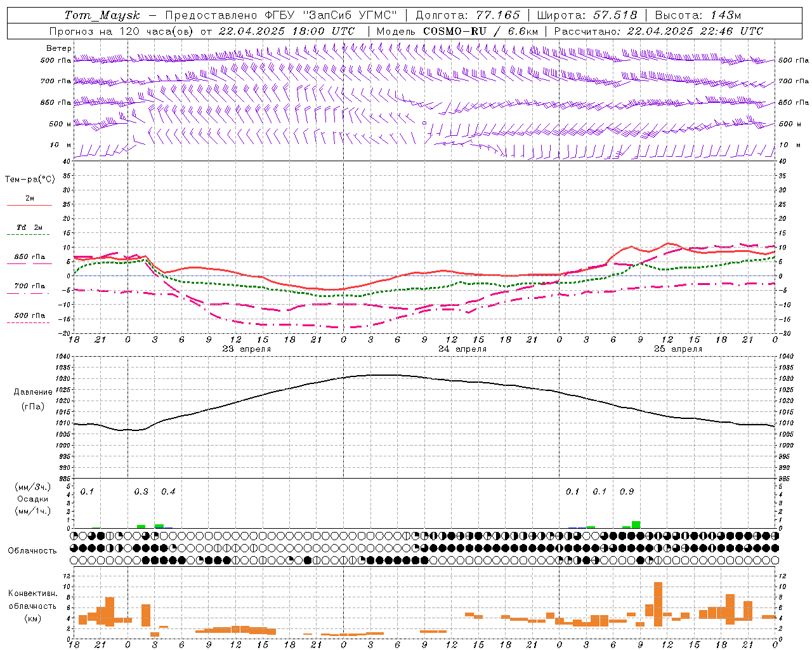Click the Осадки precipitation label
812x650 pixels.
click(x=32, y=499)
